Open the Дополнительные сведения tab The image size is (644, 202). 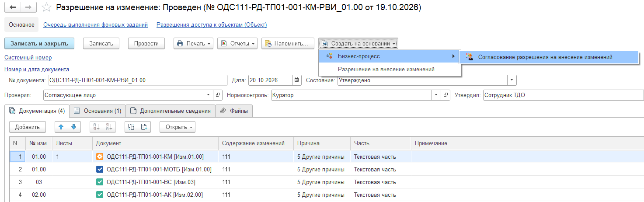coord(171,111)
